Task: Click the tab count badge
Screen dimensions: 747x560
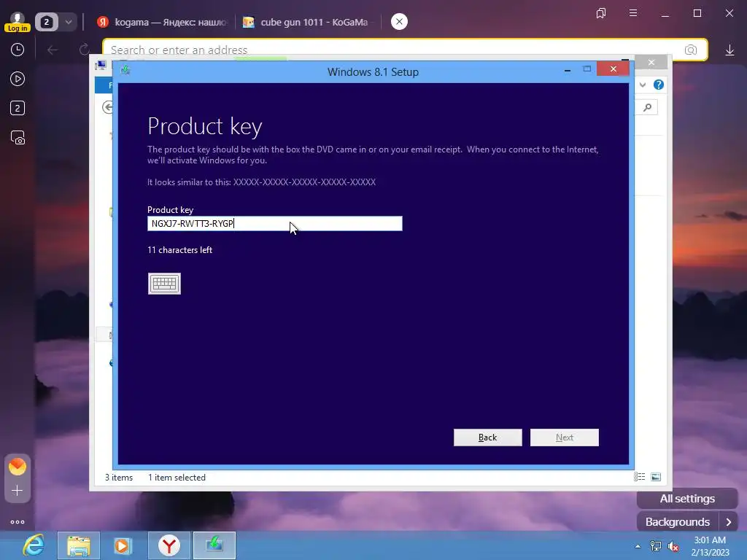Action: coord(47,22)
